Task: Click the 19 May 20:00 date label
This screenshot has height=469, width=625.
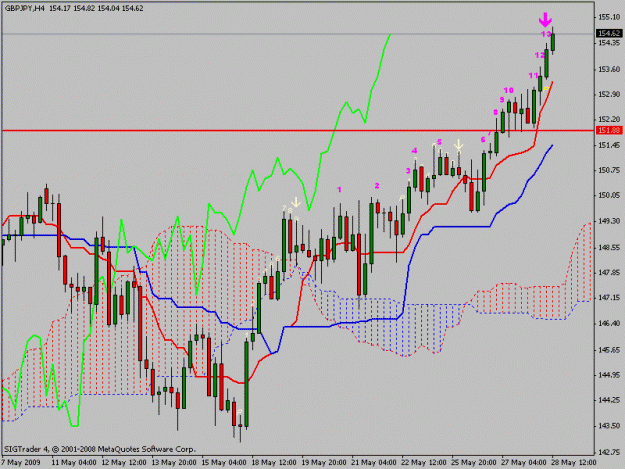Action: pyautogui.click(x=324, y=462)
